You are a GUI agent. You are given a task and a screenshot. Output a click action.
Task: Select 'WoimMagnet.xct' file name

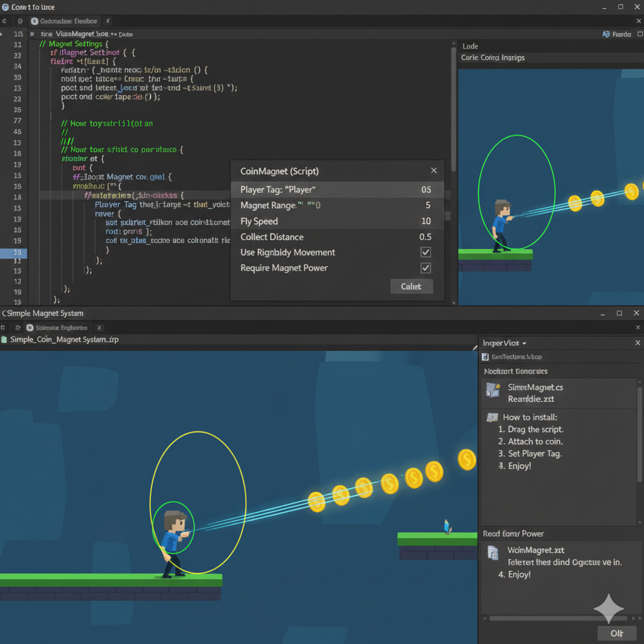(536, 550)
